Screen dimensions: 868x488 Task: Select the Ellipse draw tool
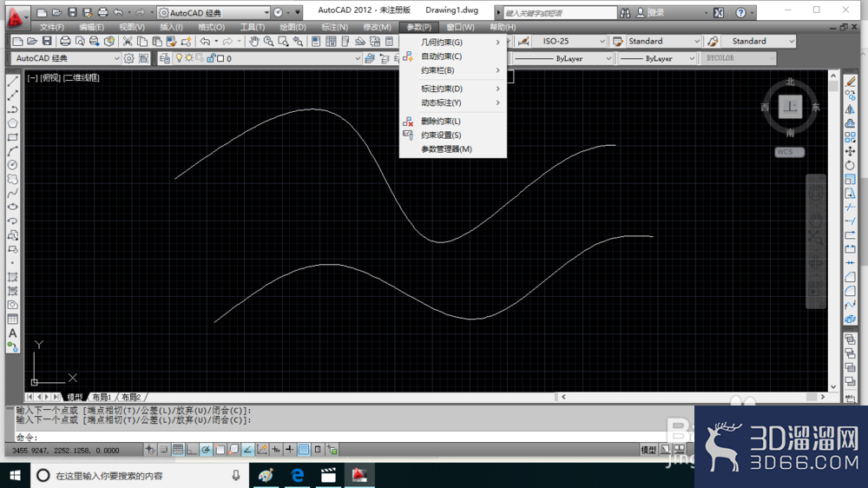pos(13,208)
